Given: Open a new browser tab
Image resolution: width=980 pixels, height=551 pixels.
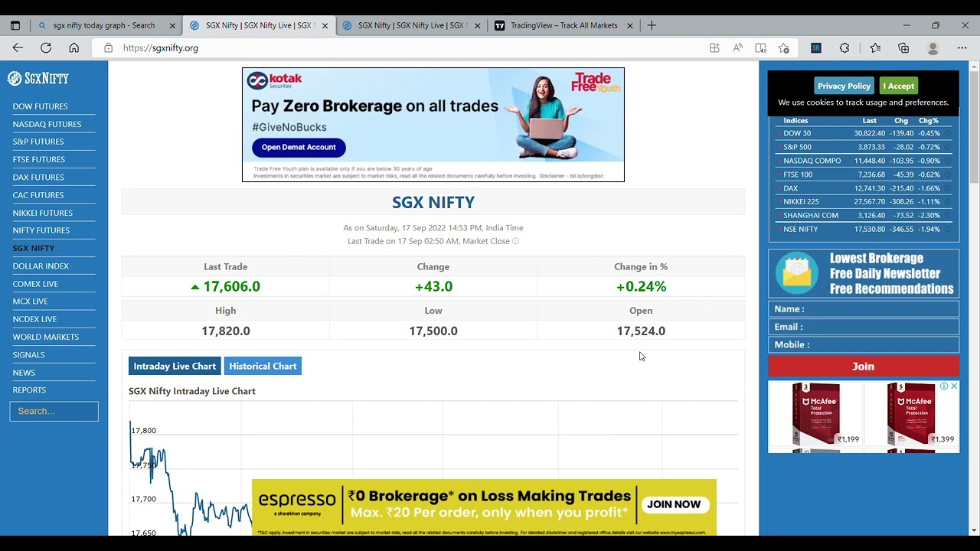Looking at the screenshot, I should pyautogui.click(x=652, y=25).
